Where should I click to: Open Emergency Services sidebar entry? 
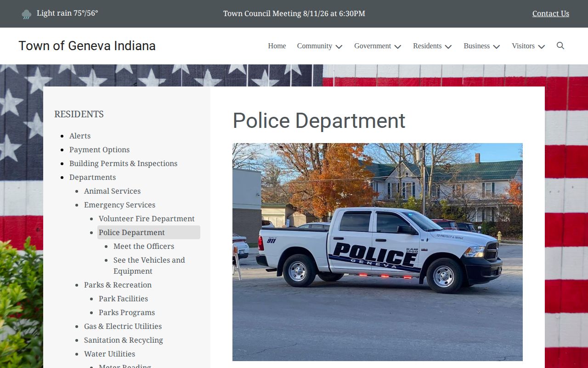[119, 205]
